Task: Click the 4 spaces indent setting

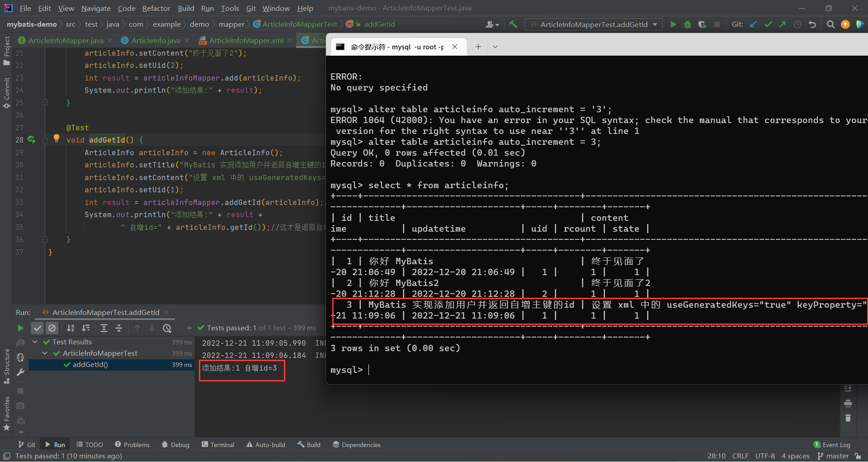Action: point(796,456)
